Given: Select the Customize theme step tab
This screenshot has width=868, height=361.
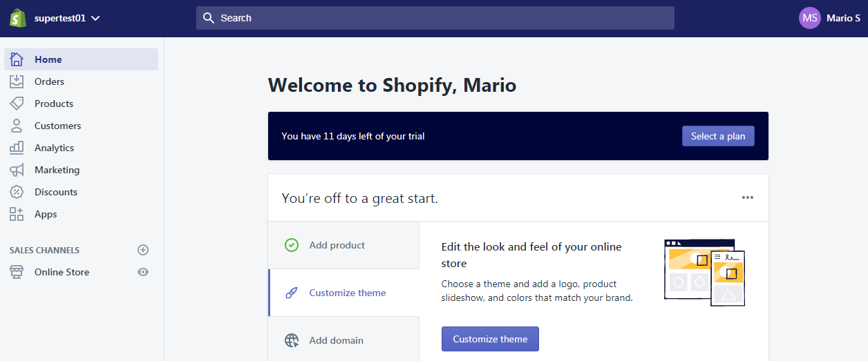Looking at the screenshot, I should pyautogui.click(x=343, y=293).
